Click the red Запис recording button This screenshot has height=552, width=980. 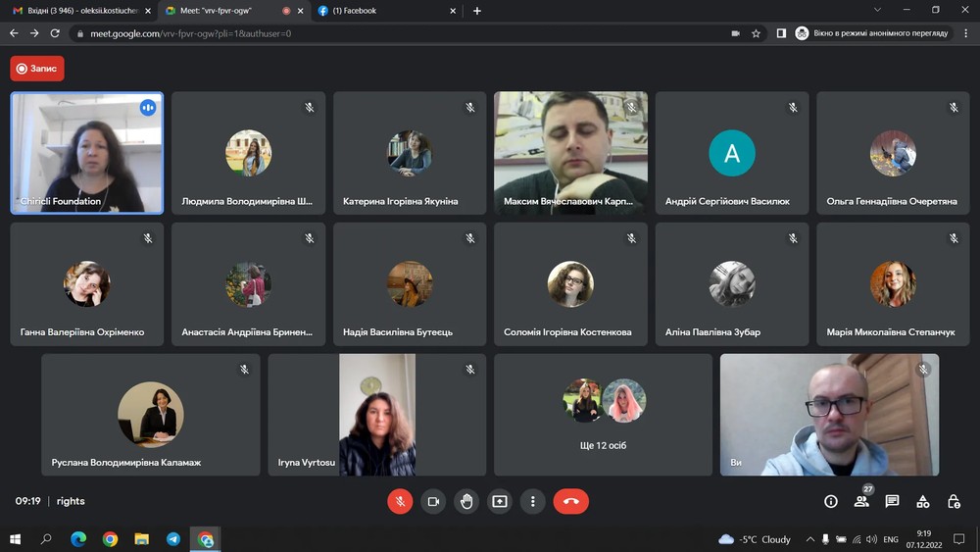coord(37,69)
